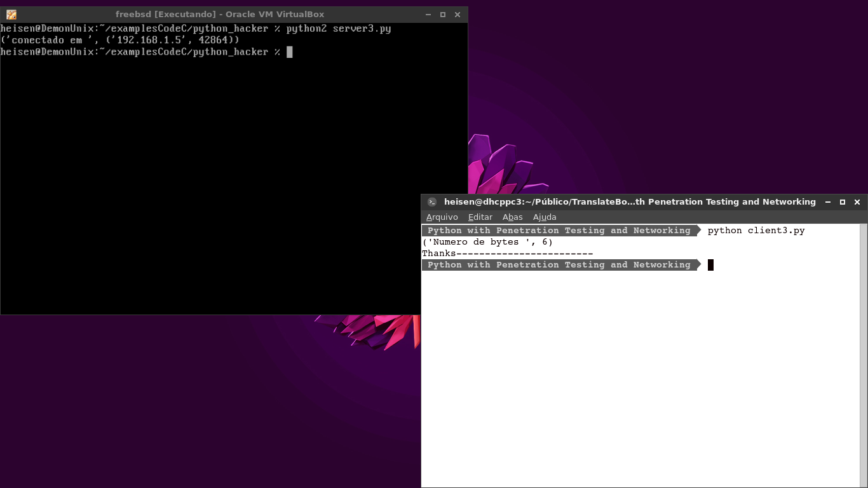868x488 pixels.
Task: Close the freebsd VirtualBox window
Action: pos(458,15)
